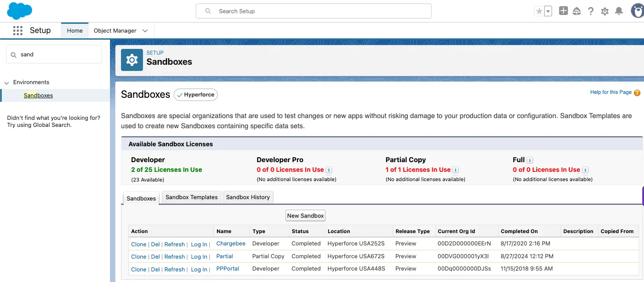Click the New Sandbox button

305,215
